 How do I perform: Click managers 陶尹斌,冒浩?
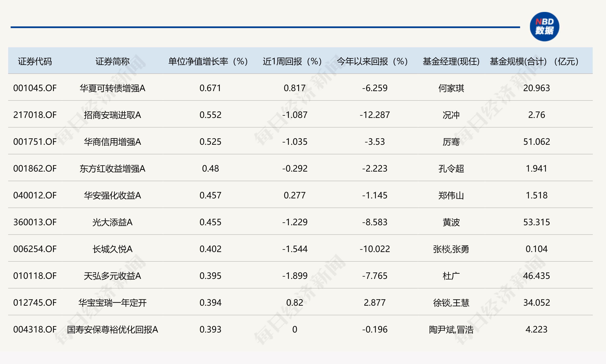pos(451,330)
